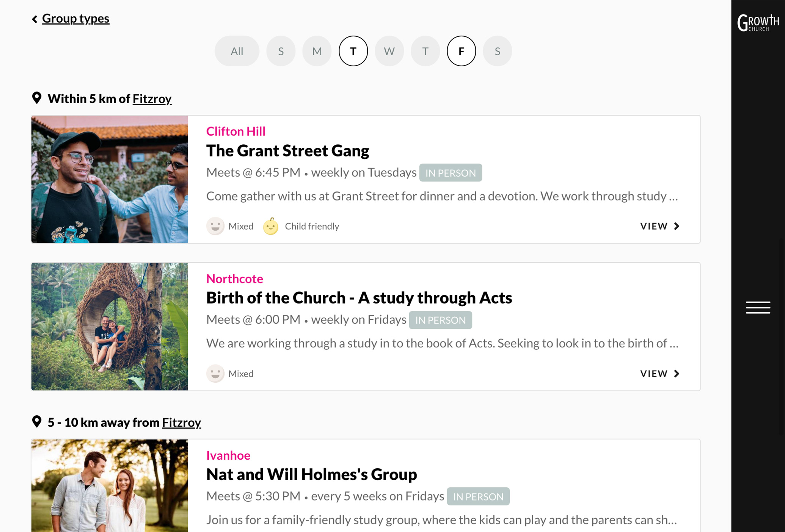The image size is (785, 532).
Task: Go back to Group types
Action: click(75, 18)
